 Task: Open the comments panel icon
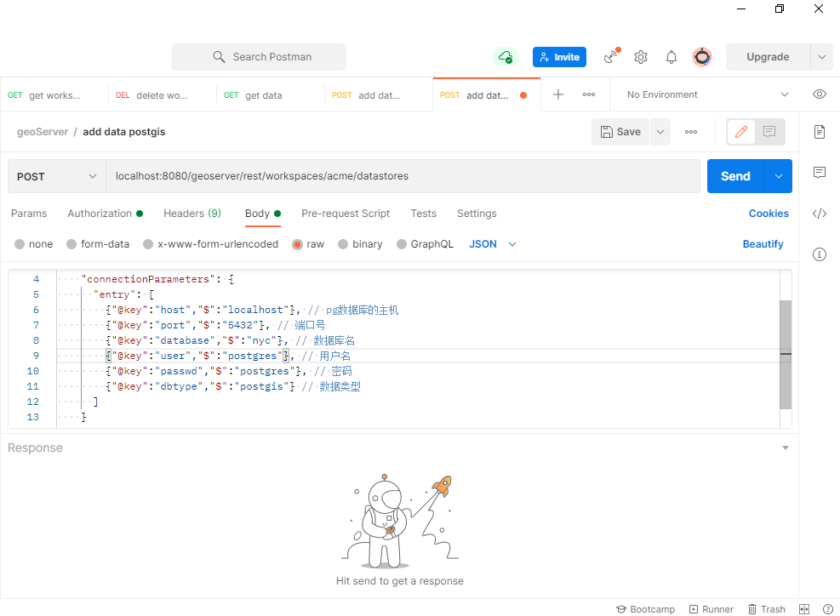tap(819, 173)
